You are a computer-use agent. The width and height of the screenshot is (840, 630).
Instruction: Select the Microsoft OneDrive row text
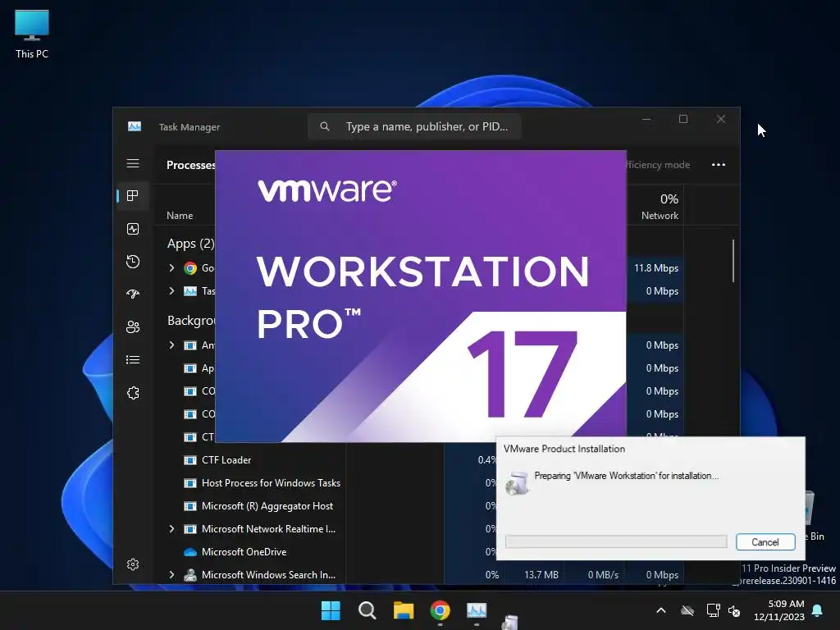(x=244, y=552)
